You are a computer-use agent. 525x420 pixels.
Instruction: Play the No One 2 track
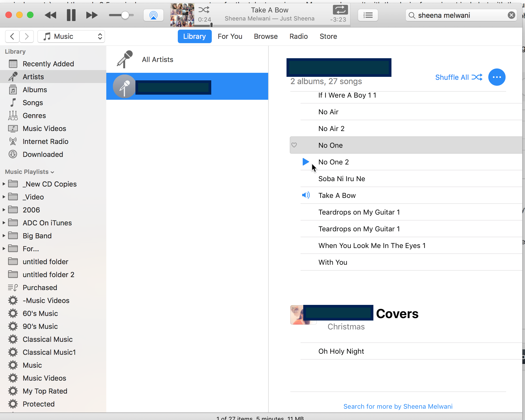(x=306, y=162)
